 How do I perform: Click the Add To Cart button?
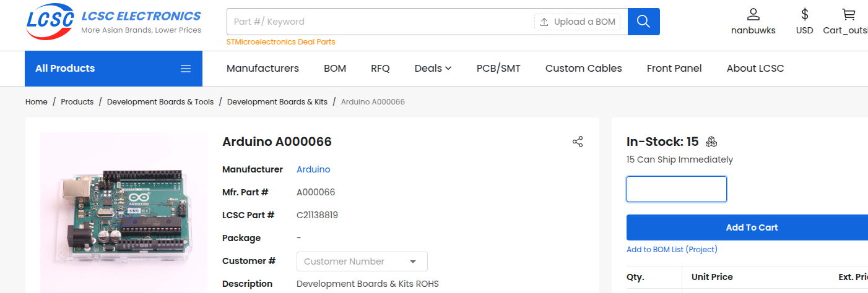click(x=747, y=227)
